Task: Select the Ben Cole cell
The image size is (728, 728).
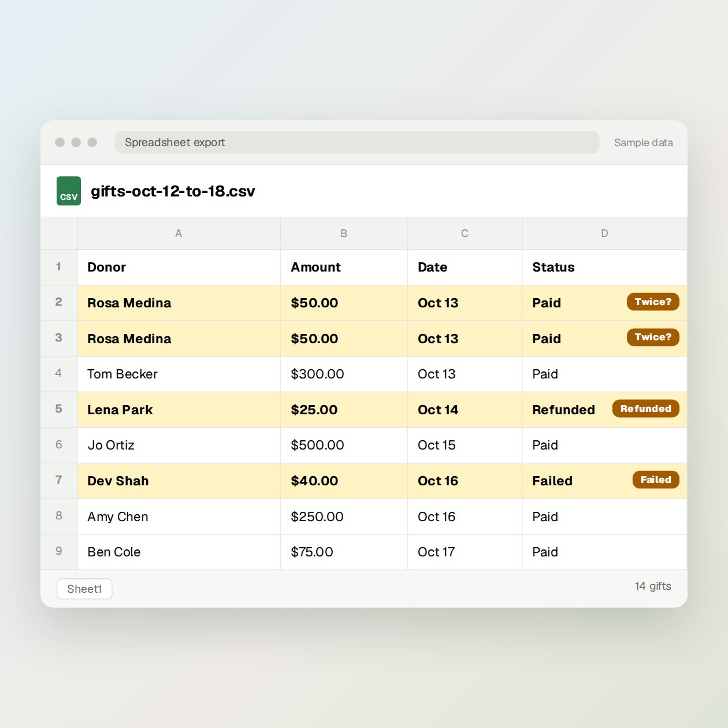Action: click(x=179, y=552)
